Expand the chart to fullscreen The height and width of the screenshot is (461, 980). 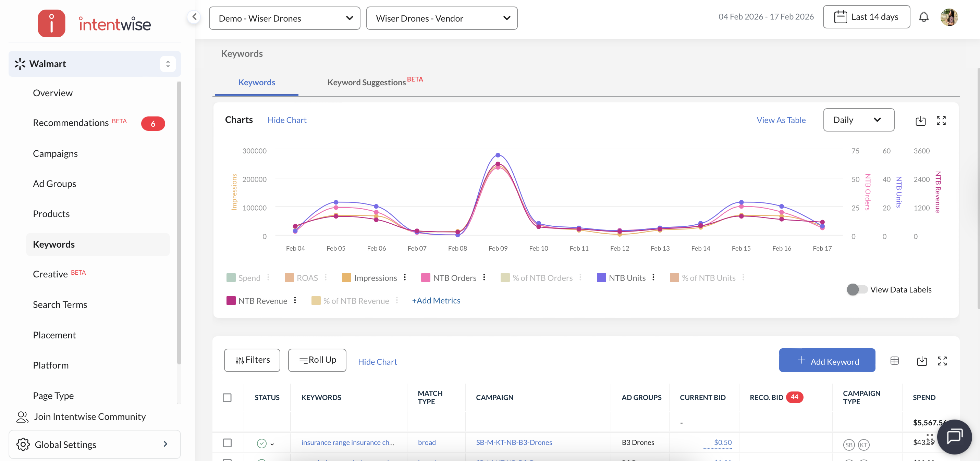[941, 121]
